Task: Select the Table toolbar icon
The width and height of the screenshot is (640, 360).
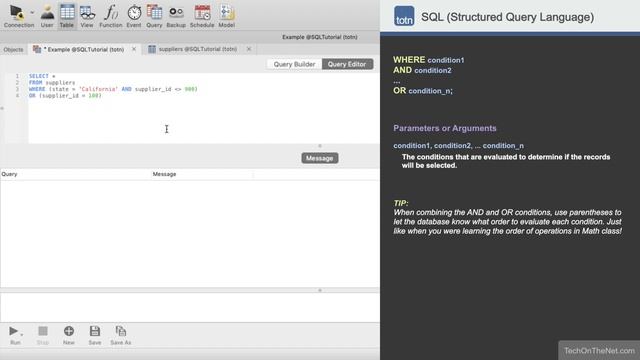Action: [x=67, y=16]
